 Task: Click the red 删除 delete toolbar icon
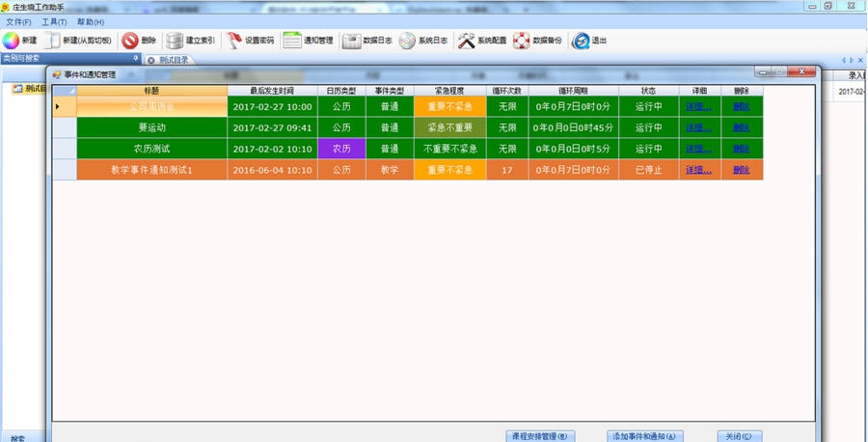(x=130, y=41)
